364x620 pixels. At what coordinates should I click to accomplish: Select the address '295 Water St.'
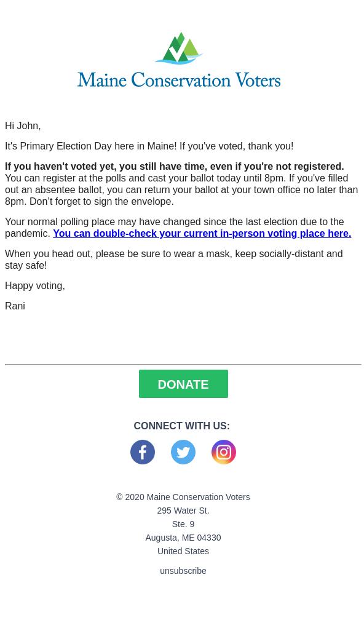(183, 511)
